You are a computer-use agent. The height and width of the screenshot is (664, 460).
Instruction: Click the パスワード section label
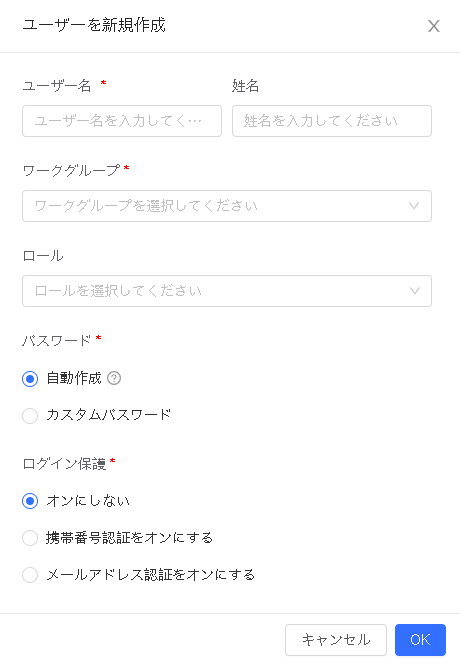(57, 340)
